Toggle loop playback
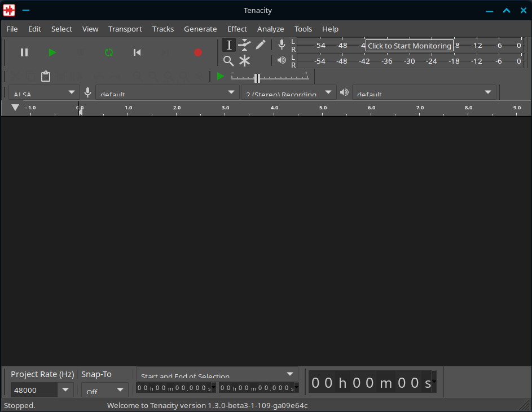Viewport: 532px width, 412px height. click(109, 52)
